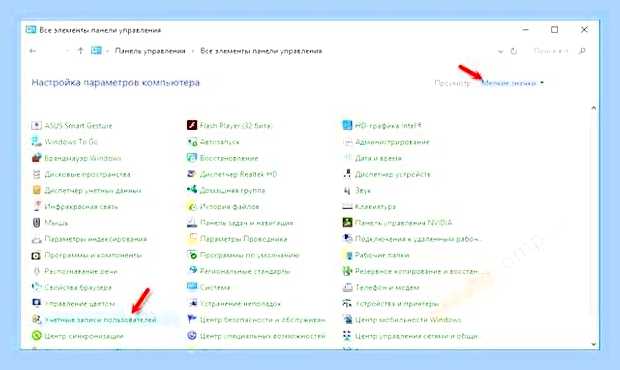The width and height of the screenshot is (620, 370).
Task: Open Дата и время link
Action: pyautogui.click(x=378, y=158)
